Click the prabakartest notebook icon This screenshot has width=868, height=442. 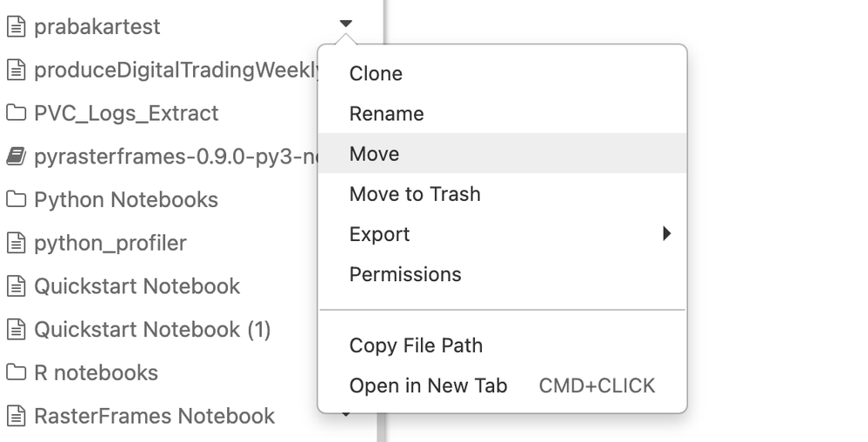tap(16, 27)
